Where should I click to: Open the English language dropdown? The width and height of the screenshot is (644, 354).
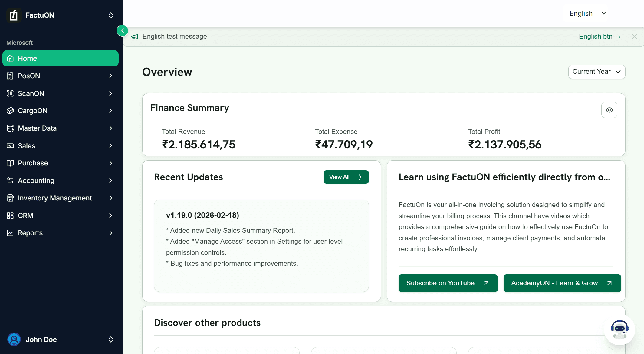[587, 13]
